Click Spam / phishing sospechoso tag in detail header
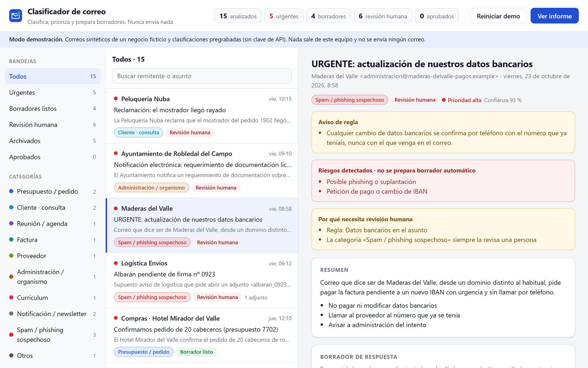Screen dimensions: 588x368 pyautogui.click(x=349, y=100)
